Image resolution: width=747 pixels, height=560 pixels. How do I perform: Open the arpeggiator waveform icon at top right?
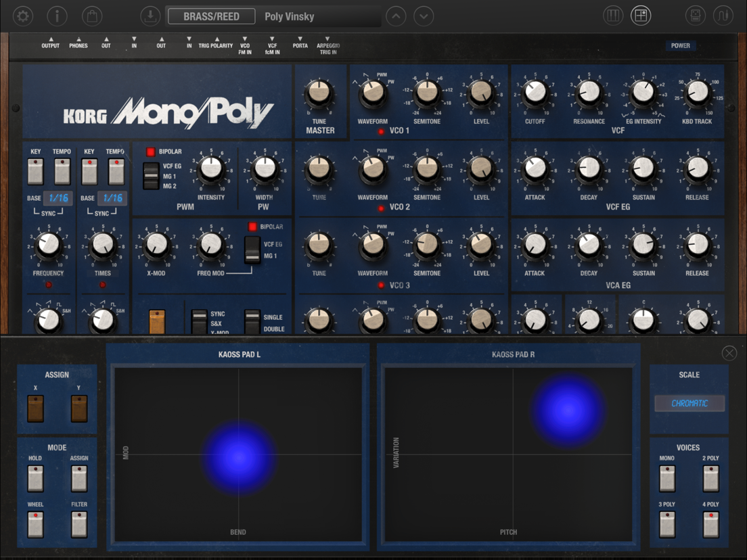tap(723, 16)
